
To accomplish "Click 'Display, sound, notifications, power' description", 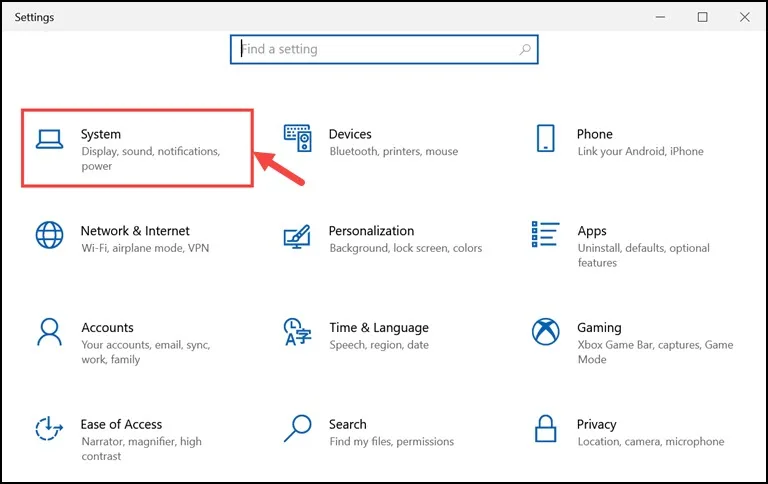I will pyautogui.click(x=150, y=159).
